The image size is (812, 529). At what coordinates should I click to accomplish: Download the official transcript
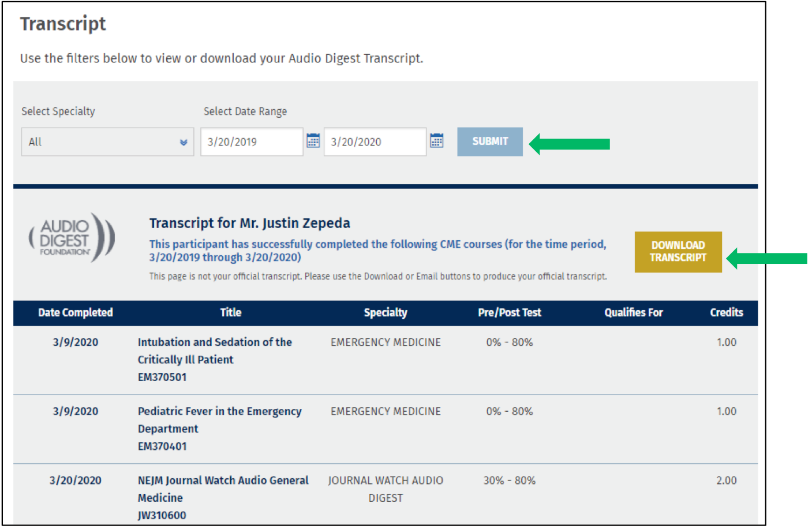click(678, 252)
